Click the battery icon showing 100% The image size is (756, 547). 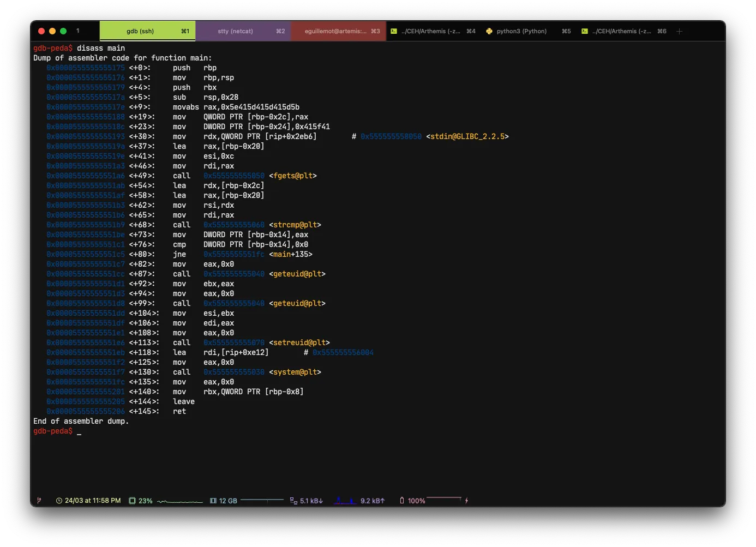point(402,501)
